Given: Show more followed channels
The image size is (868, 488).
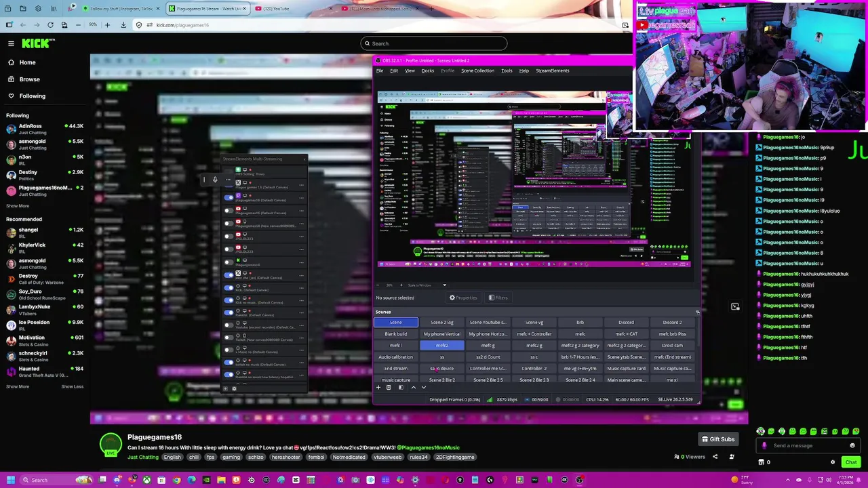Looking at the screenshot, I should tap(18, 205).
